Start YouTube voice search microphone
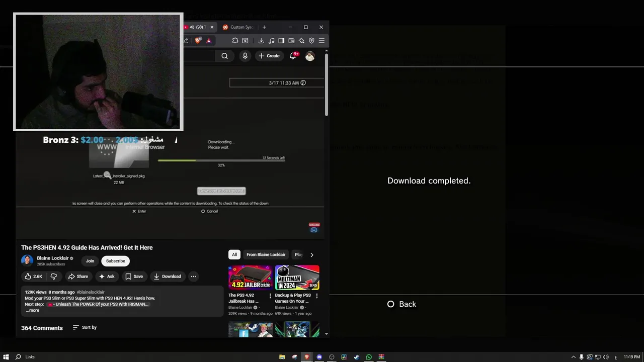This screenshot has width=644, height=362. (x=245, y=56)
